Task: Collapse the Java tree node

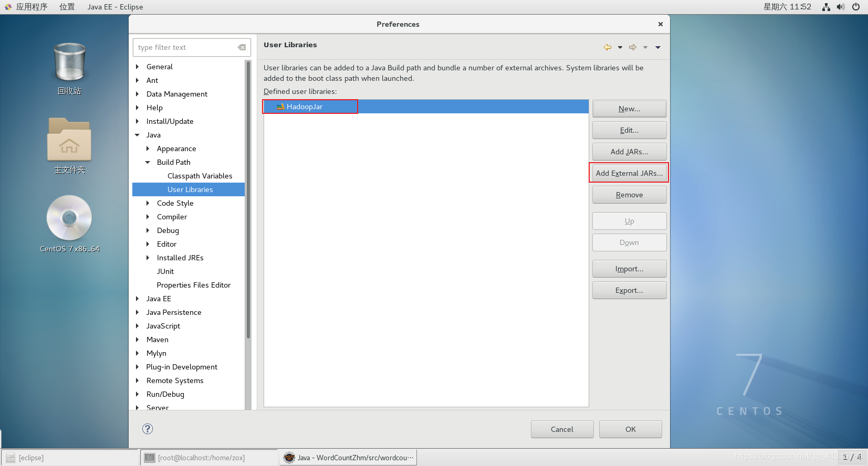Action: pyautogui.click(x=138, y=135)
